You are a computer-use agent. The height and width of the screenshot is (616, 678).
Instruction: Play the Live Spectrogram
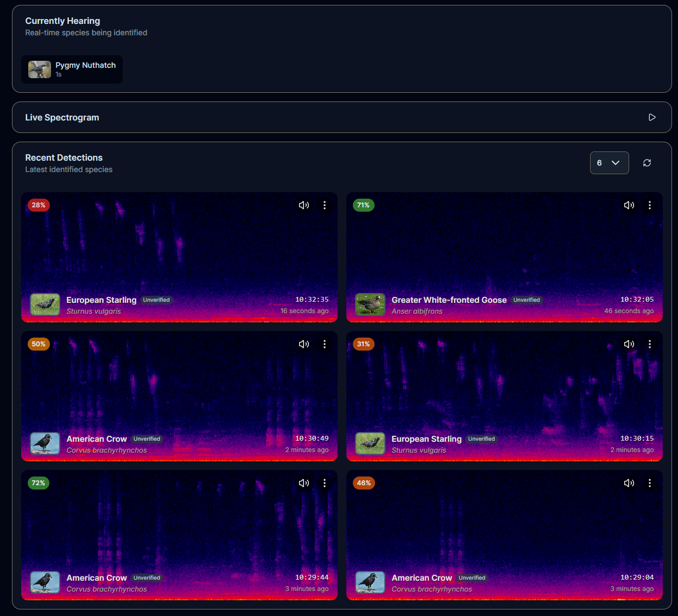pos(652,117)
